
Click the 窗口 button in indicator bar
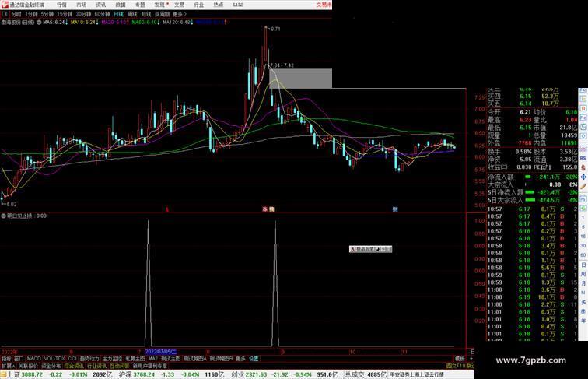19,359
